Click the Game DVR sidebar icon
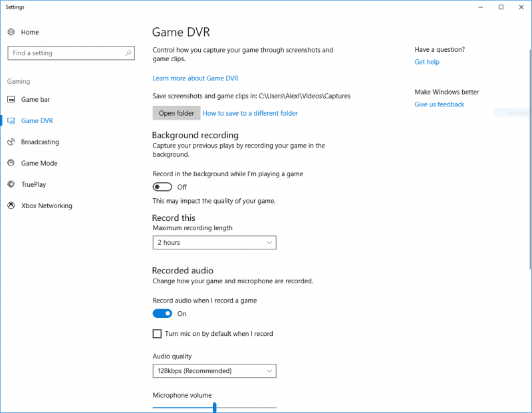Image resolution: width=532 pixels, height=413 pixels. point(11,121)
